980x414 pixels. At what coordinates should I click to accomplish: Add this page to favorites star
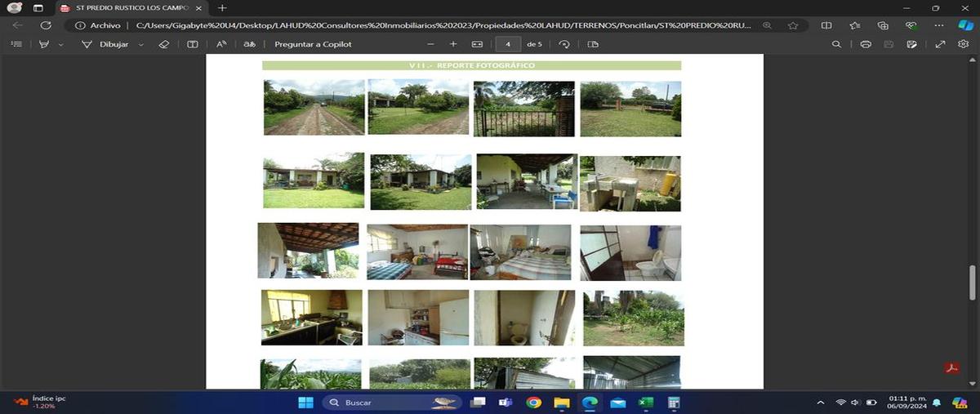pos(793,25)
